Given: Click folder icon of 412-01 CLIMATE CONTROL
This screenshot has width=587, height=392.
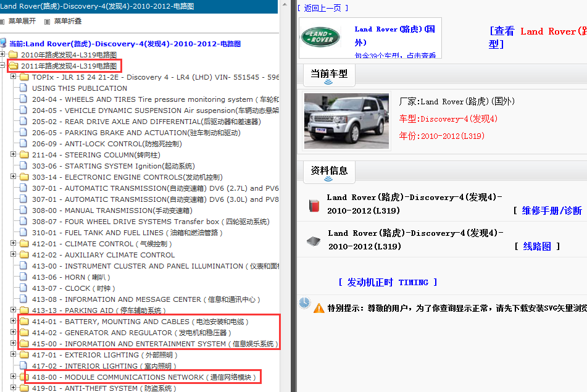Looking at the screenshot, I should click(x=24, y=244).
